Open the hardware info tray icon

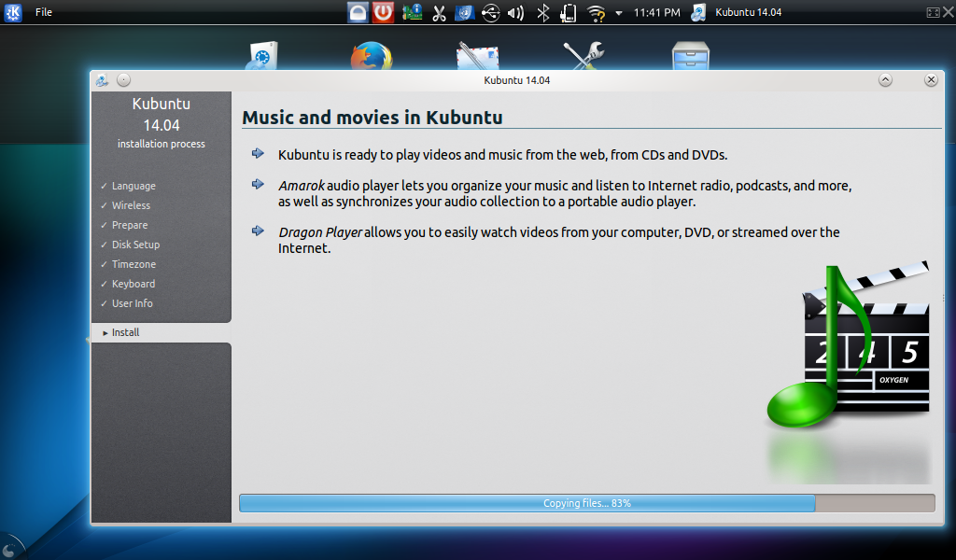412,12
